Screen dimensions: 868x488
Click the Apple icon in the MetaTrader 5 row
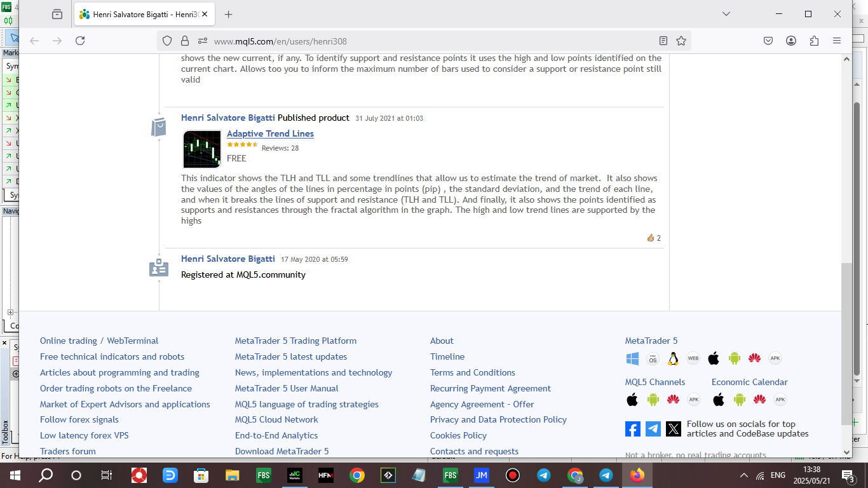(x=714, y=358)
